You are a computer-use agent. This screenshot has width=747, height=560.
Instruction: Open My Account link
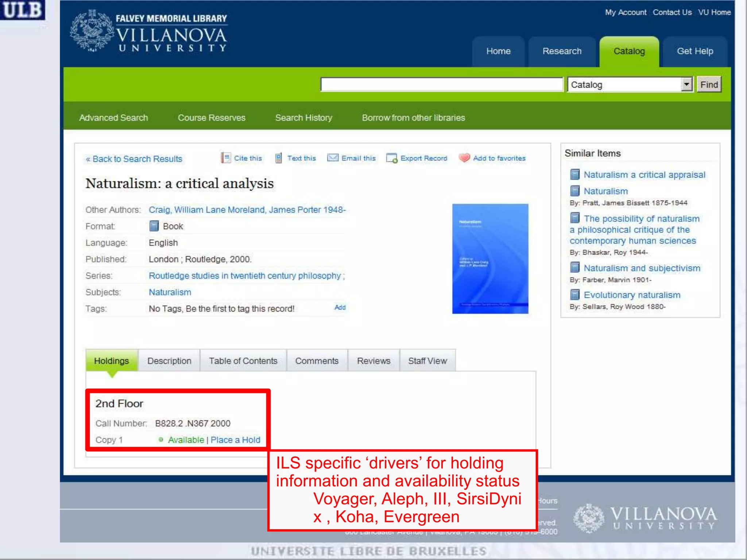click(x=626, y=12)
